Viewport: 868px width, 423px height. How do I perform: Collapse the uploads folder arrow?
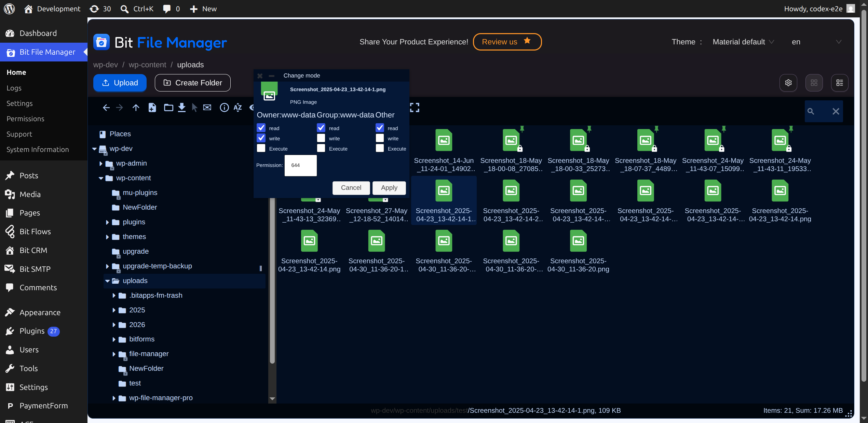(x=107, y=281)
